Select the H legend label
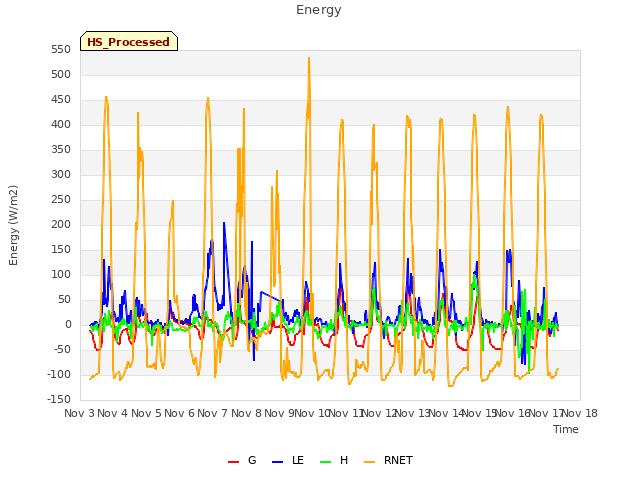The height and width of the screenshot is (480, 640). (344, 460)
